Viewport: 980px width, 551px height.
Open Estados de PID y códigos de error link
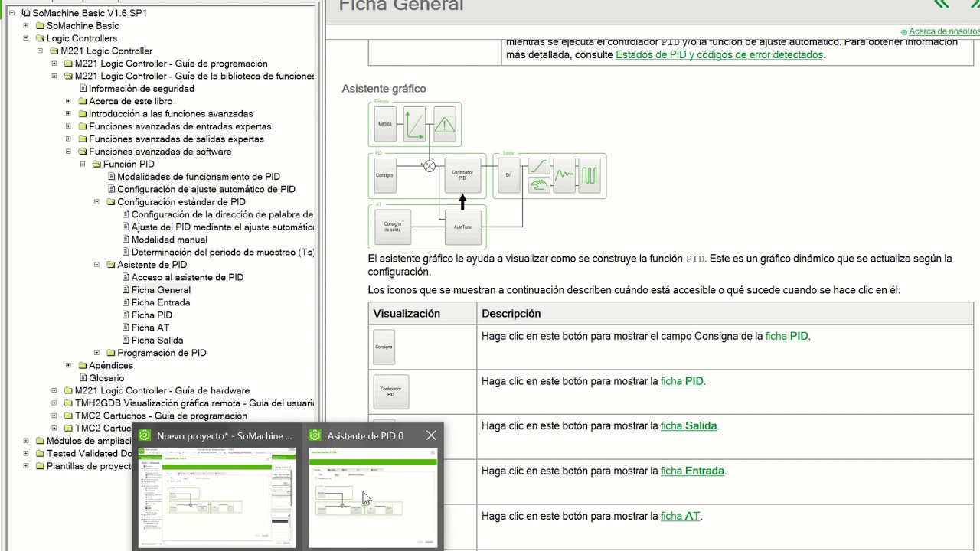click(x=719, y=55)
